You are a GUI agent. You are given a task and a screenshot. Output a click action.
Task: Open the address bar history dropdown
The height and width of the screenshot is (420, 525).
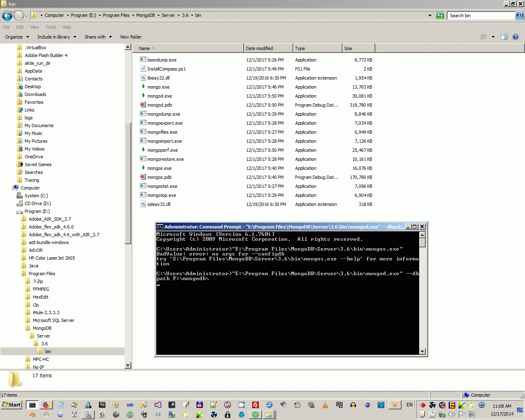coord(430,16)
